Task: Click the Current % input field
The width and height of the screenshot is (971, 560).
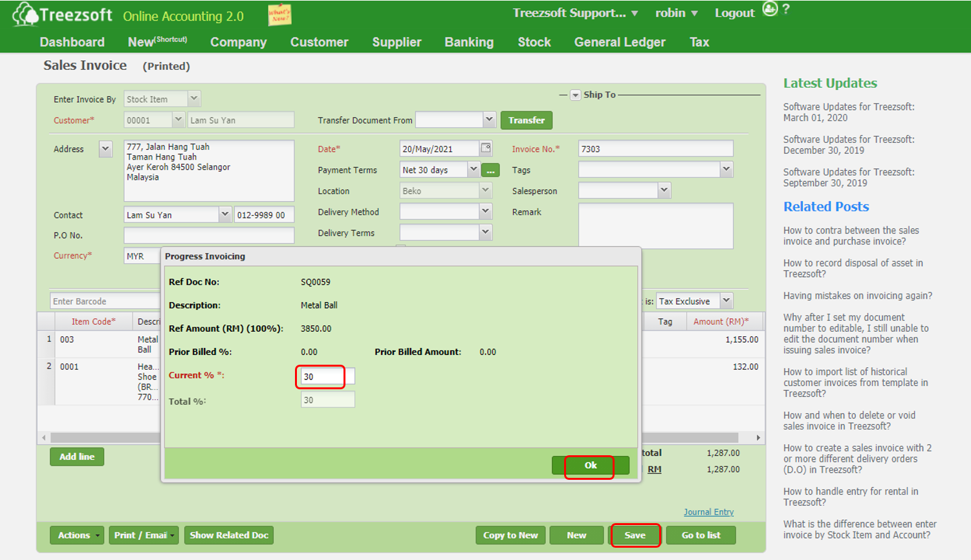Action: [x=327, y=376]
